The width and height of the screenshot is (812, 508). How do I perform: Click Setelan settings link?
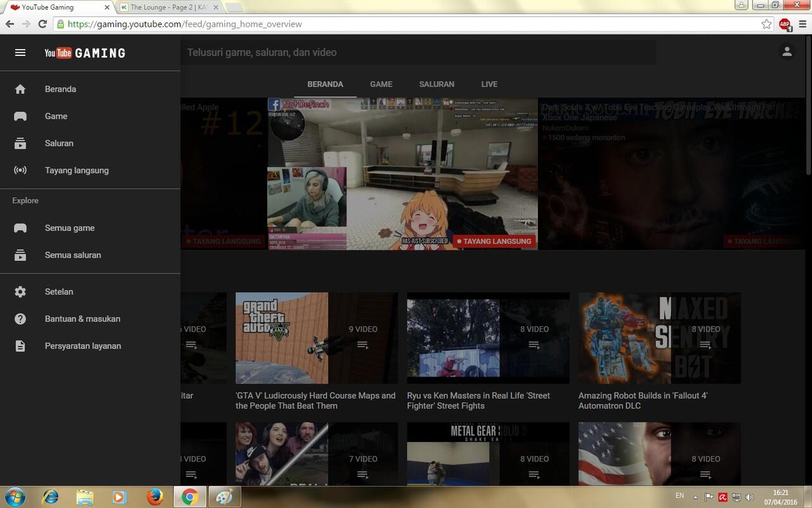pyautogui.click(x=59, y=292)
